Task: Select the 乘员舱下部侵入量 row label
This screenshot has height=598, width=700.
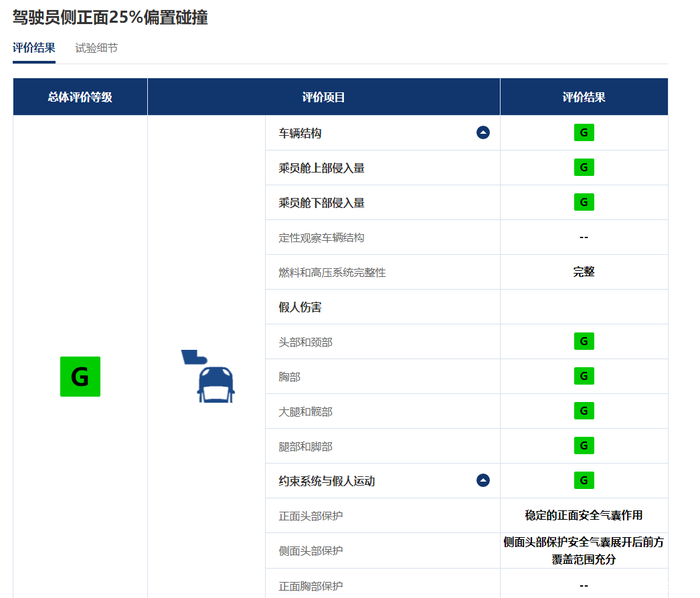Action: click(321, 203)
